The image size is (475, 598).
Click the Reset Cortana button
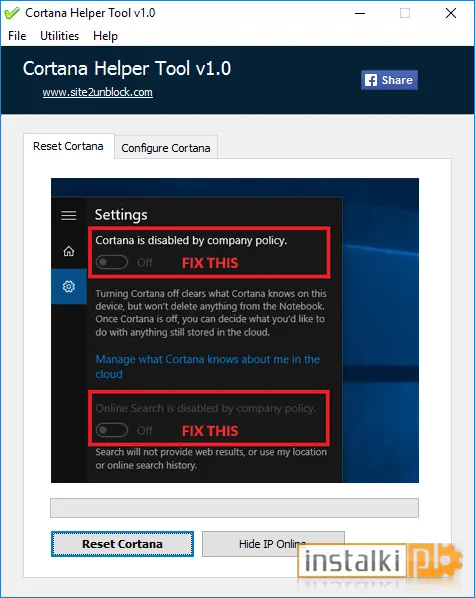[x=122, y=544]
